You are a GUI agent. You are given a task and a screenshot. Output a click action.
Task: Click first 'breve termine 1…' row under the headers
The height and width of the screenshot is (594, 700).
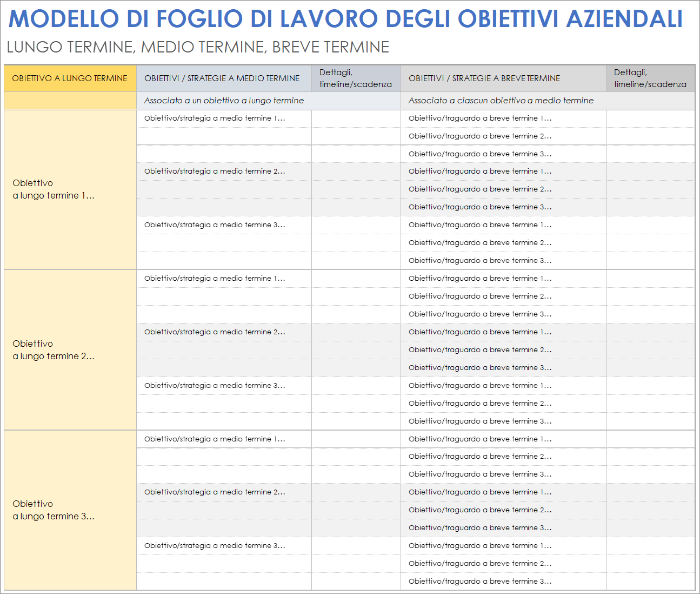tap(503, 118)
